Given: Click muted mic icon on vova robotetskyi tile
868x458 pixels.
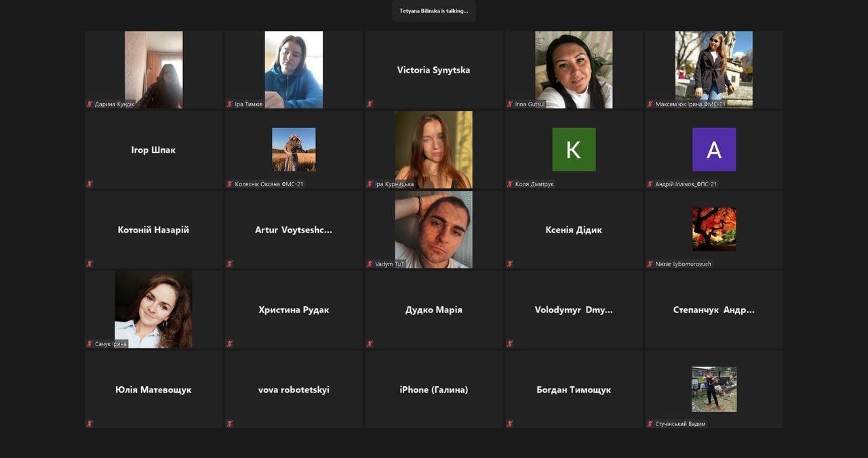Looking at the screenshot, I should click(x=230, y=423).
